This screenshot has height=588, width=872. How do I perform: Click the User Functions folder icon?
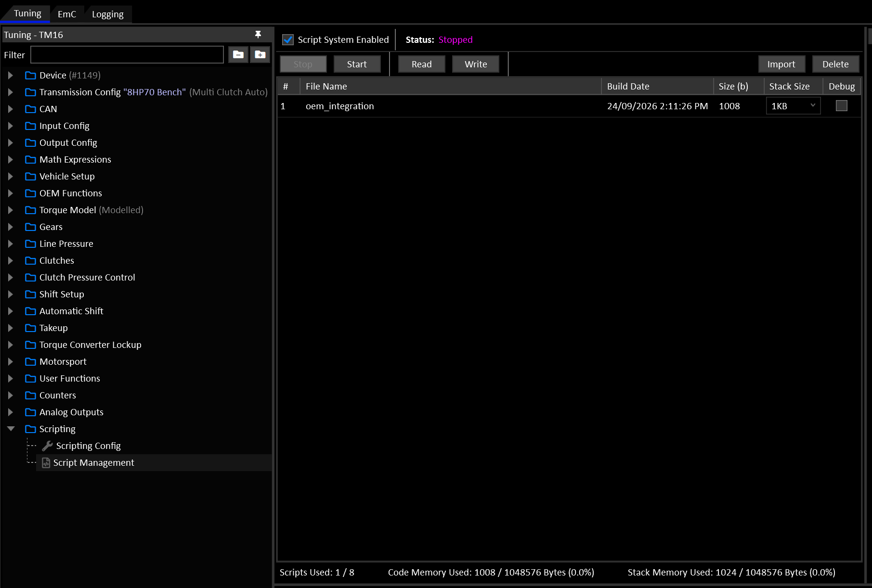click(30, 378)
